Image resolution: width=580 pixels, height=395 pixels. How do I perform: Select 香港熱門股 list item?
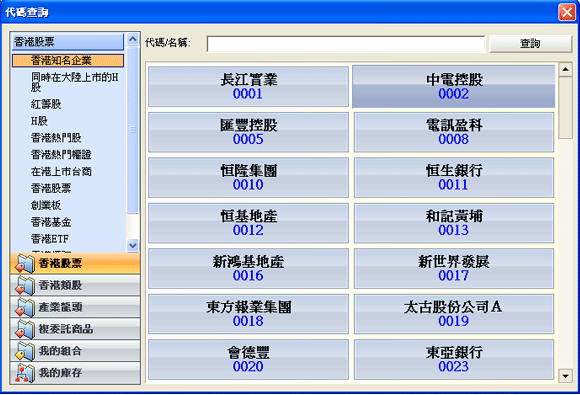click(56, 138)
